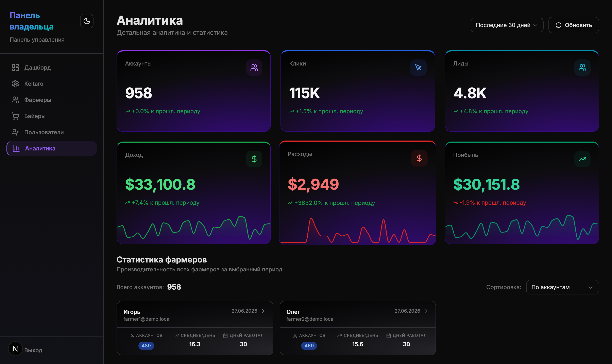Click the Байеры shopping cart icon
The height and width of the screenshot is (364, 612).
[15, 116]
